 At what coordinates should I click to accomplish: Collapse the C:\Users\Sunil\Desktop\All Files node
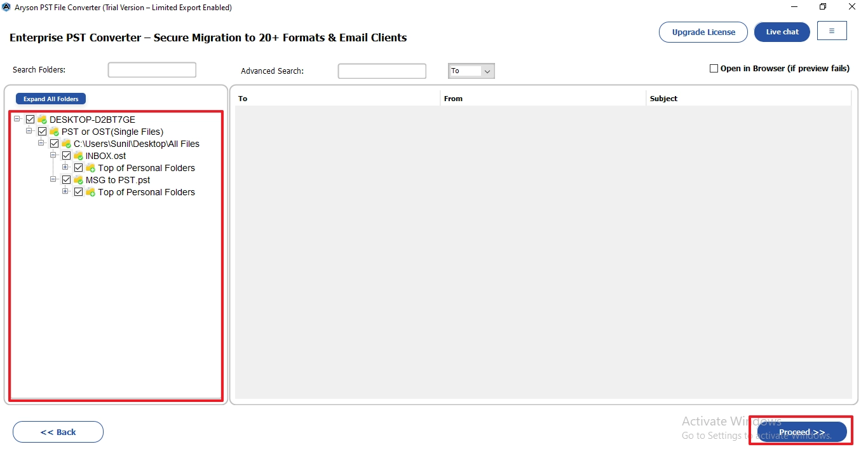click(41, 143)
